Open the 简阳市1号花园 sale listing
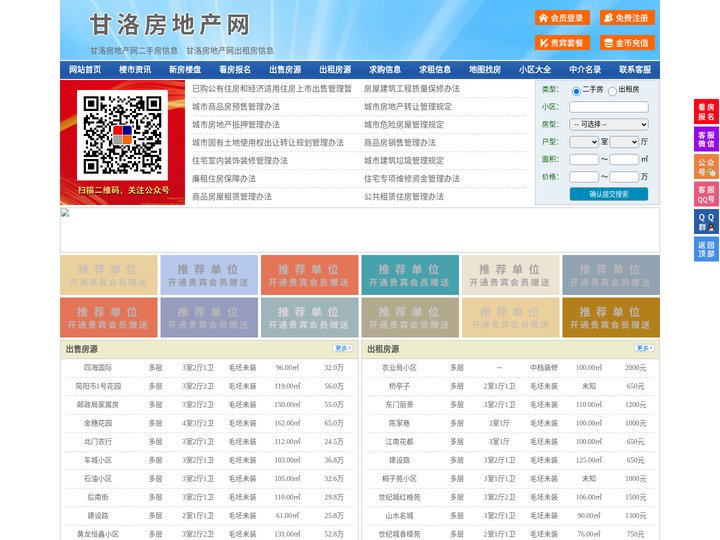This screenshot has height=540, width=720. pyautogui.click(x=98, y=386)
